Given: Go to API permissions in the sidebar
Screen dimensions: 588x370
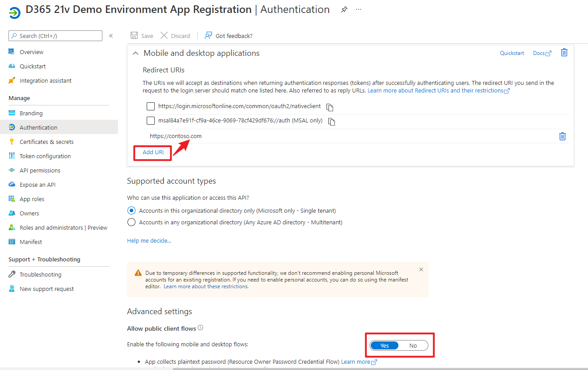Looking at the screenshot, I should pos(40,170).
